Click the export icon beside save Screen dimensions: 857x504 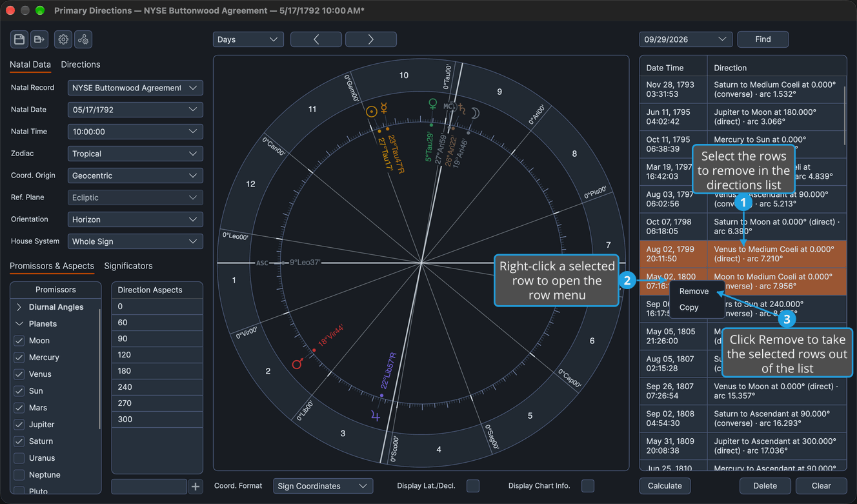(x=39, y=39)
